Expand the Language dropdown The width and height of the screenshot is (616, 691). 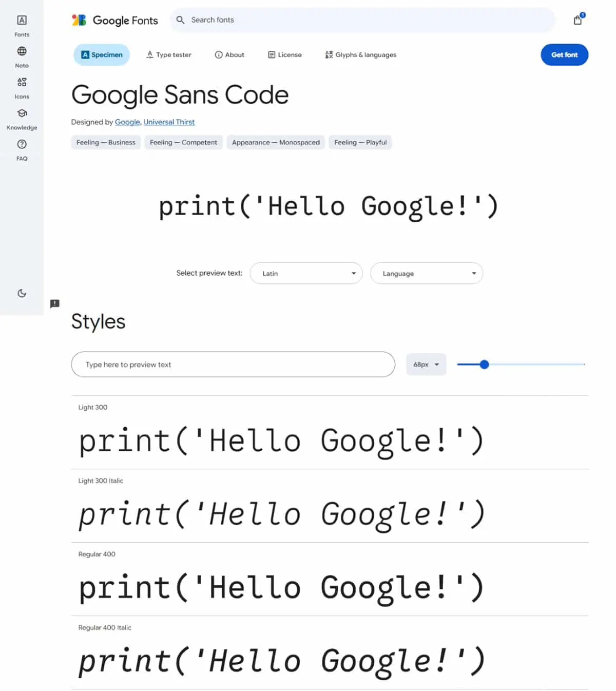click(427, 273)
